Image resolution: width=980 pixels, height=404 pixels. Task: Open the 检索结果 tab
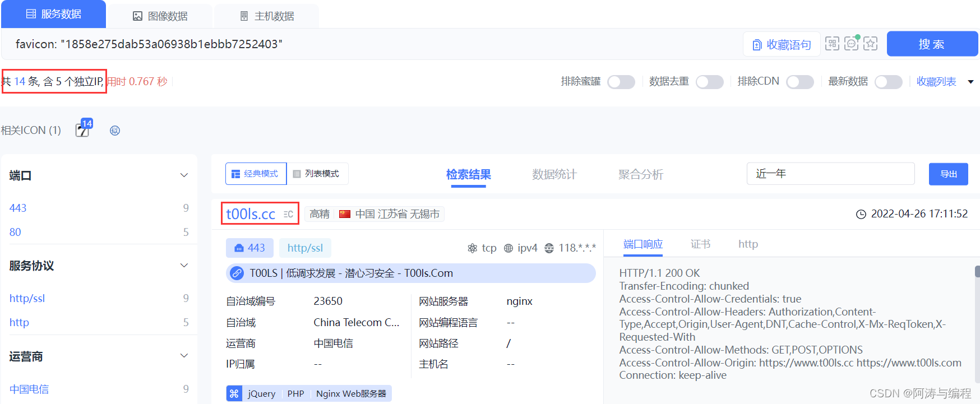(469, 174)
